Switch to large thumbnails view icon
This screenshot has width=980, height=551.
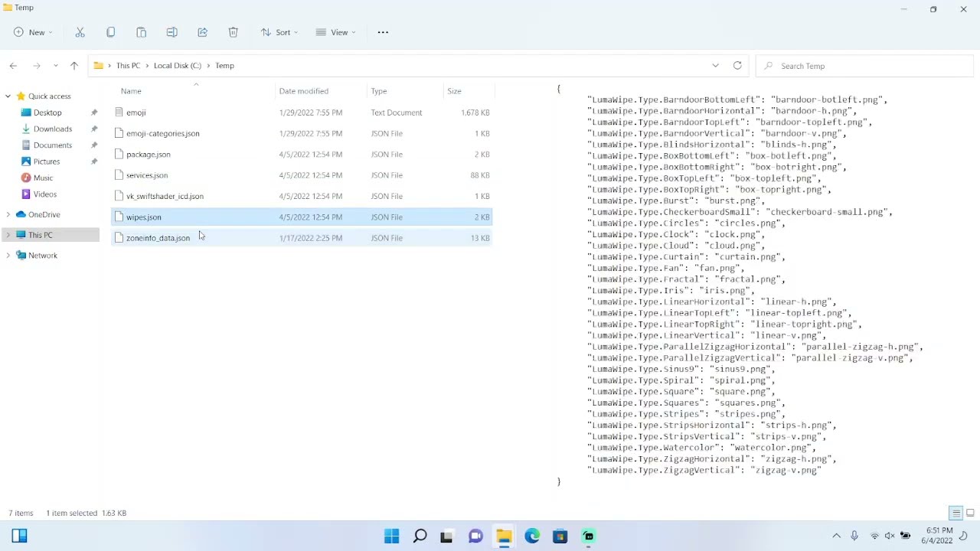coord(970,513)
